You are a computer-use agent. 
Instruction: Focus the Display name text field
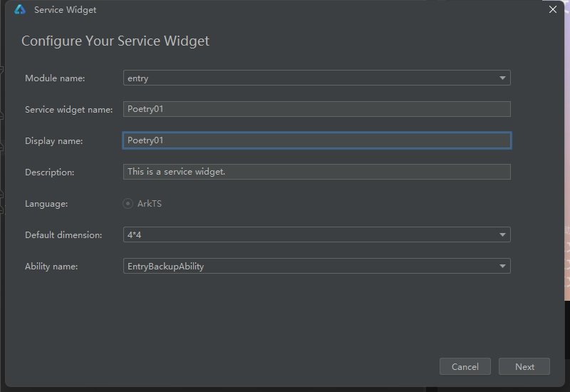pyautogui.click(x=316, y=140)
